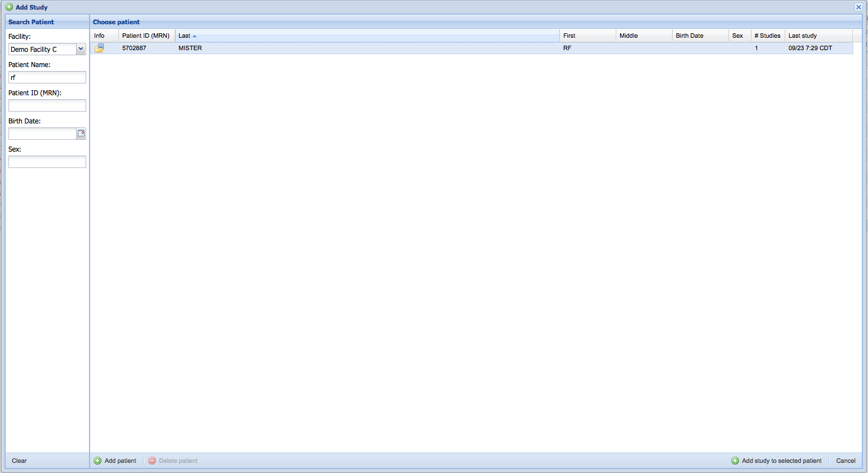Focus the Sex input field
The height and width of the screenshot is (473, 868).
(x=47, y=162)
